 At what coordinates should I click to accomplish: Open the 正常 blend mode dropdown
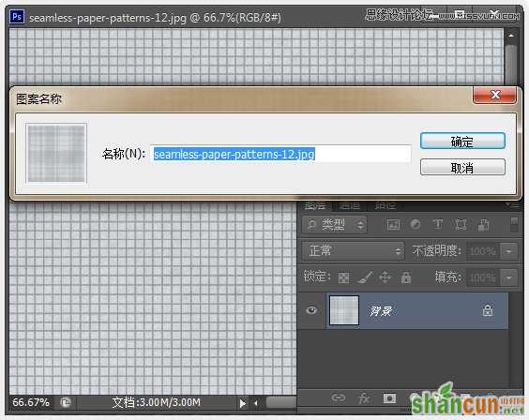tap(353, 250)
